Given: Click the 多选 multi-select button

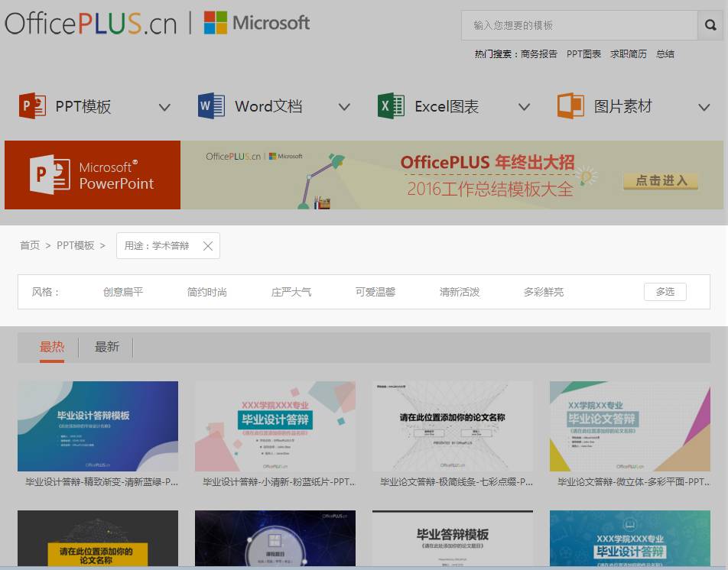Looking at the screenshot, I should point(664,291).
